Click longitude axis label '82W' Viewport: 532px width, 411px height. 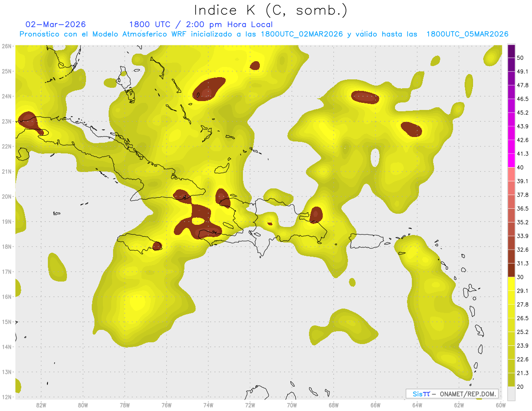41,405
